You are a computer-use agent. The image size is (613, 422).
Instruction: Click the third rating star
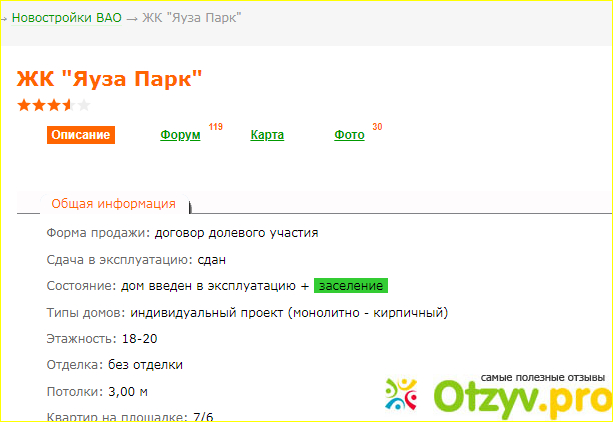click(54, 104)
